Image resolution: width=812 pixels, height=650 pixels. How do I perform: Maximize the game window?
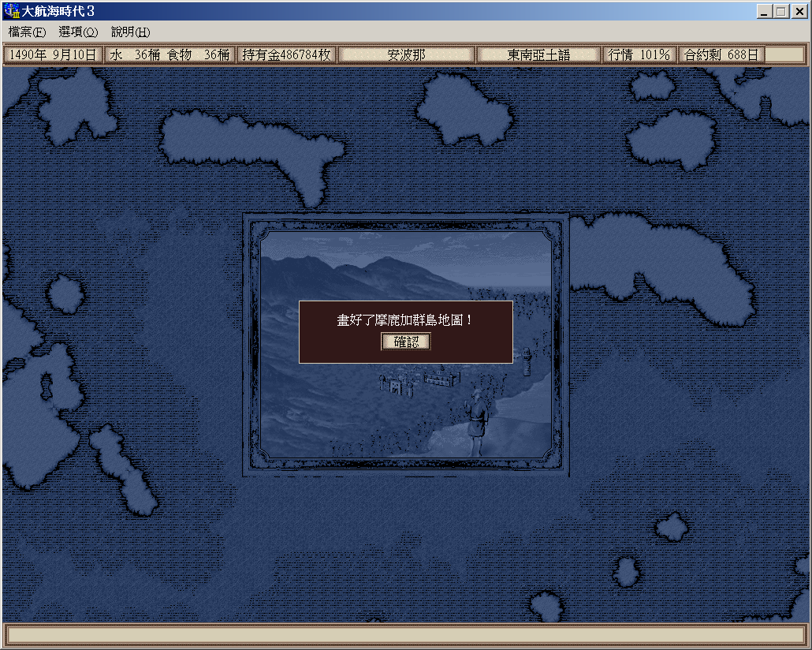tap(780, 12)
